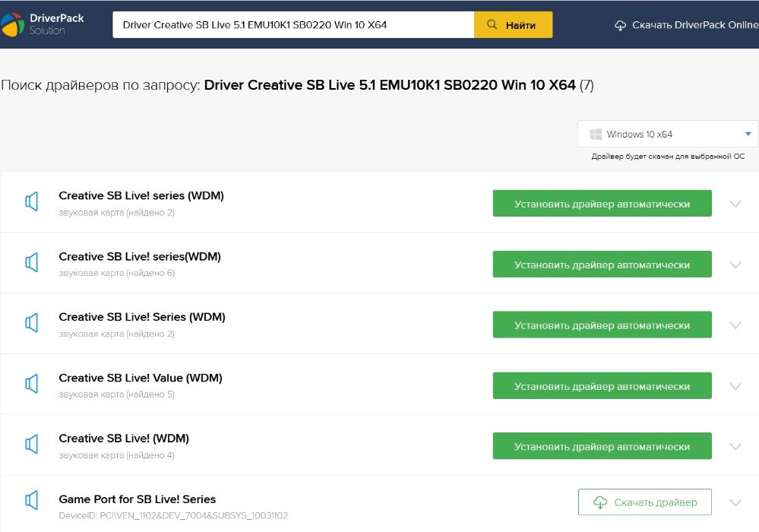759x532 pixels.
Task: Install Creative SB Live! series(WDM) driver automatically
Action: pyautogui.click(x=602, y=264)
